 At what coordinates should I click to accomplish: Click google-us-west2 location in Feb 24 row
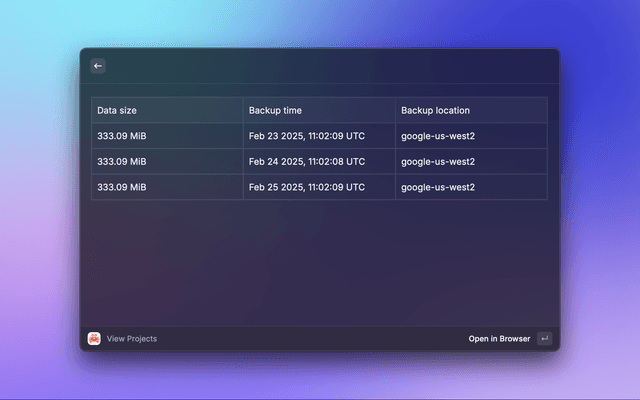(x=437, y=161)
